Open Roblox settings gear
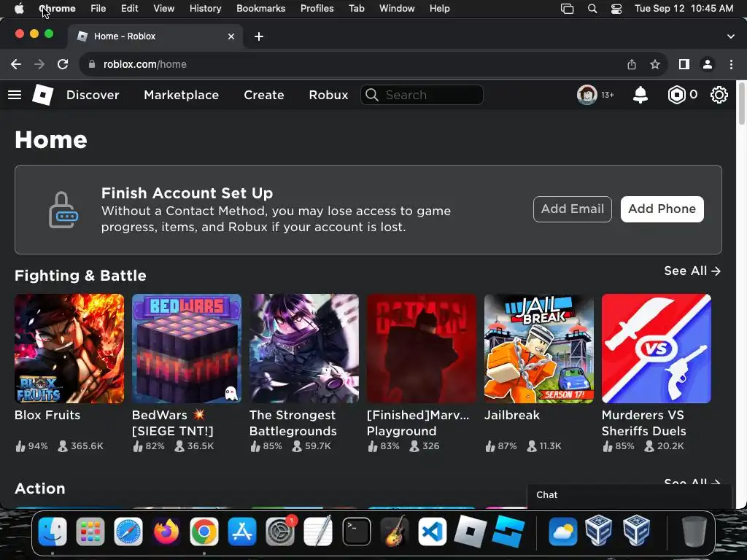This screenshot has width=747, height=560. tap(719, 95)
